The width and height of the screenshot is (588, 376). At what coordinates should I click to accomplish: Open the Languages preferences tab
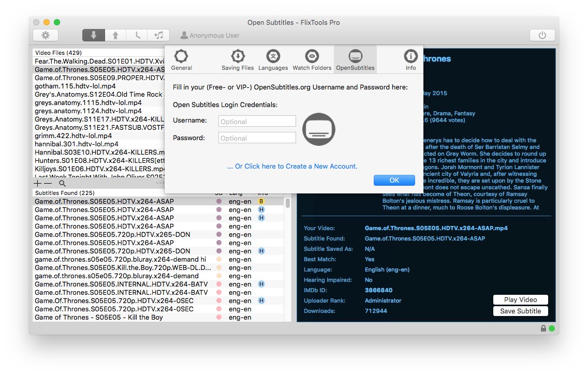(273, 60)
